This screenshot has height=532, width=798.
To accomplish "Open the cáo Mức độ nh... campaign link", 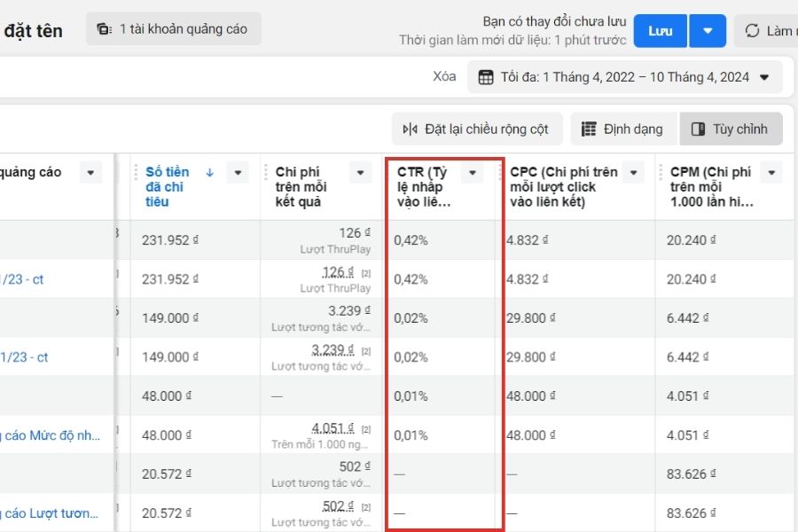I will 50,435.
